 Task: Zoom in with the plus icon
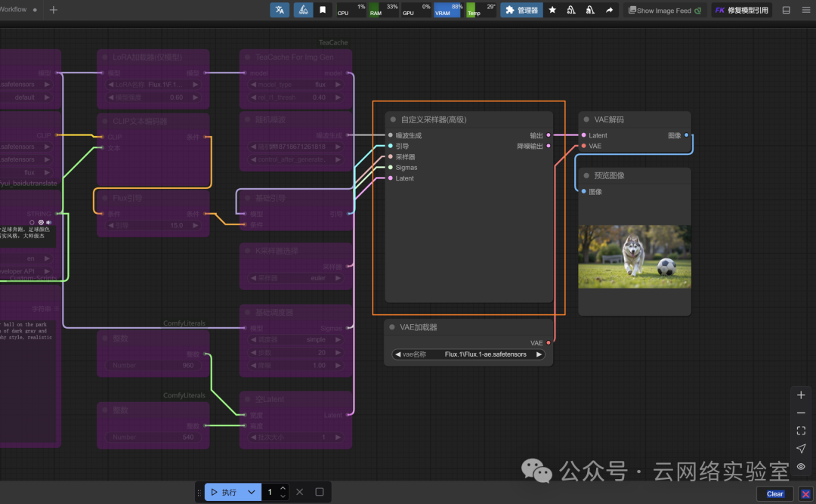801,395
